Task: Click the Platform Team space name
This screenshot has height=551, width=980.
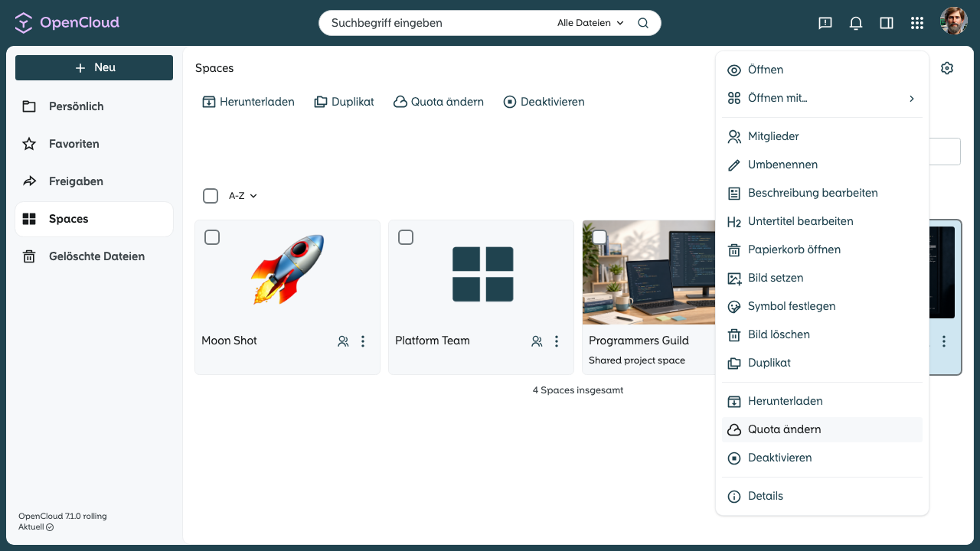Action: coord(433,341)
